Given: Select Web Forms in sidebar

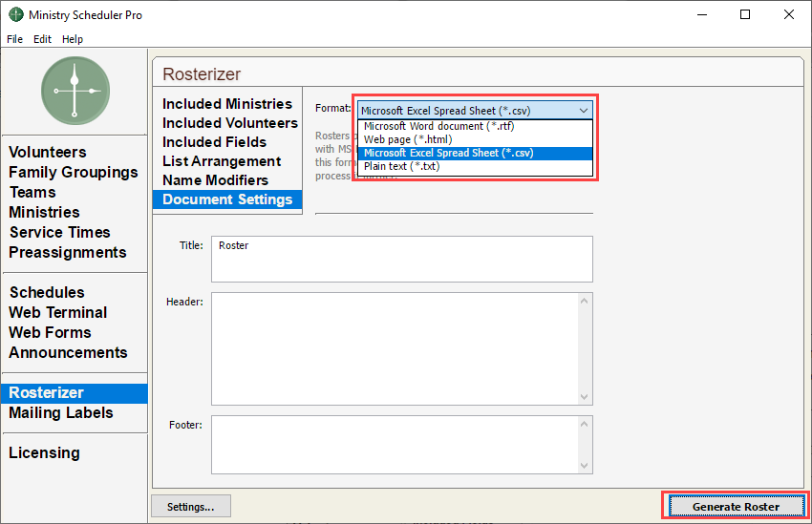Looking at the screenshot, I should point(51,332).
